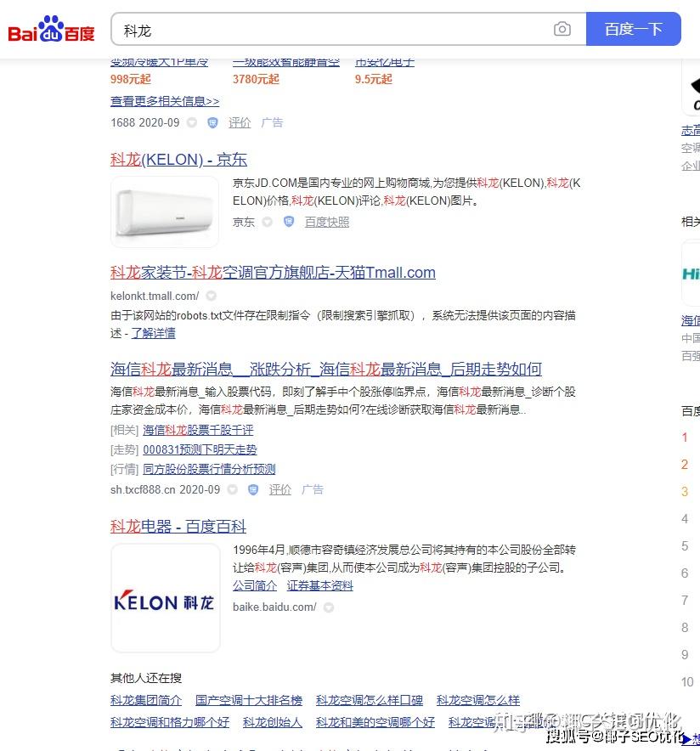Search related query 科龙创始人
This screenshot has width=700, height=751.
[x=273, y=722]
